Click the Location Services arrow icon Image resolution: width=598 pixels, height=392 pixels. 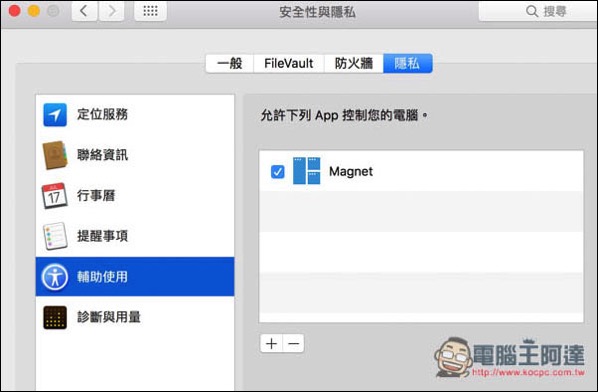pos(55,114)
